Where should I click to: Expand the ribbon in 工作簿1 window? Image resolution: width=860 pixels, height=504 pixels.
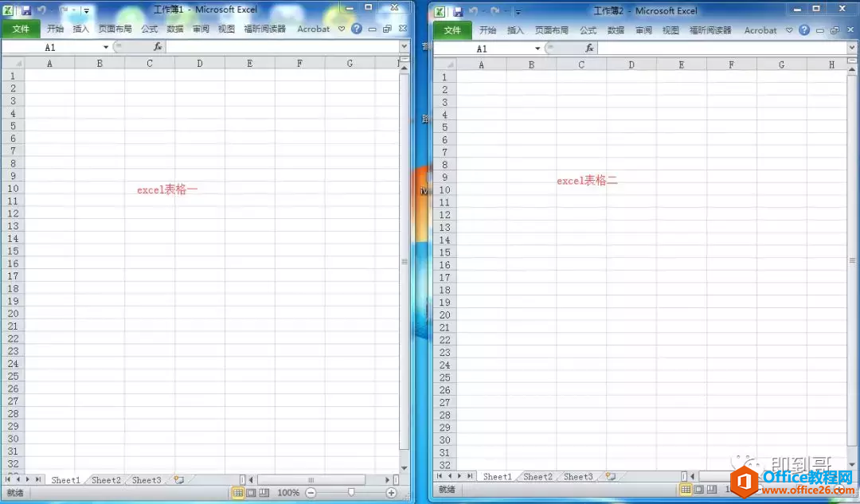tap(342, 29)
